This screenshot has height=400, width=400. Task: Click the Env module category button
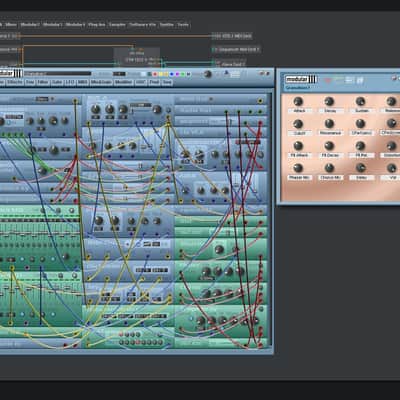30,82
